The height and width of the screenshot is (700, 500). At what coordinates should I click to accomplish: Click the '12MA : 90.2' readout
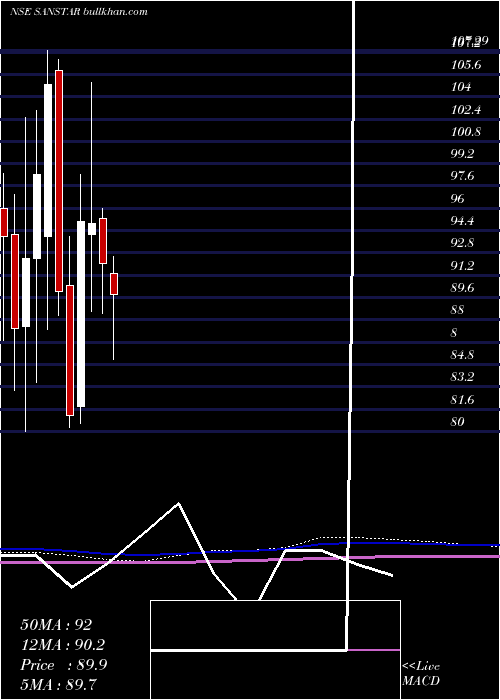(63, 645)
